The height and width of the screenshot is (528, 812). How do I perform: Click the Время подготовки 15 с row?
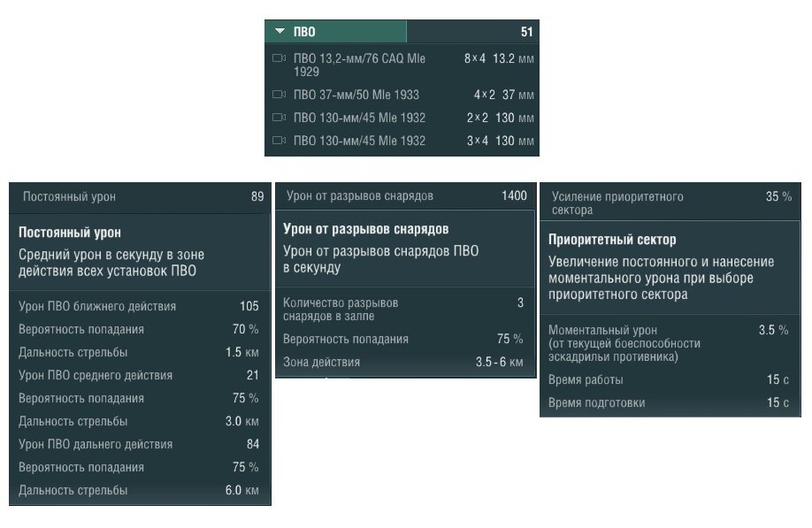tap(669, 402)
